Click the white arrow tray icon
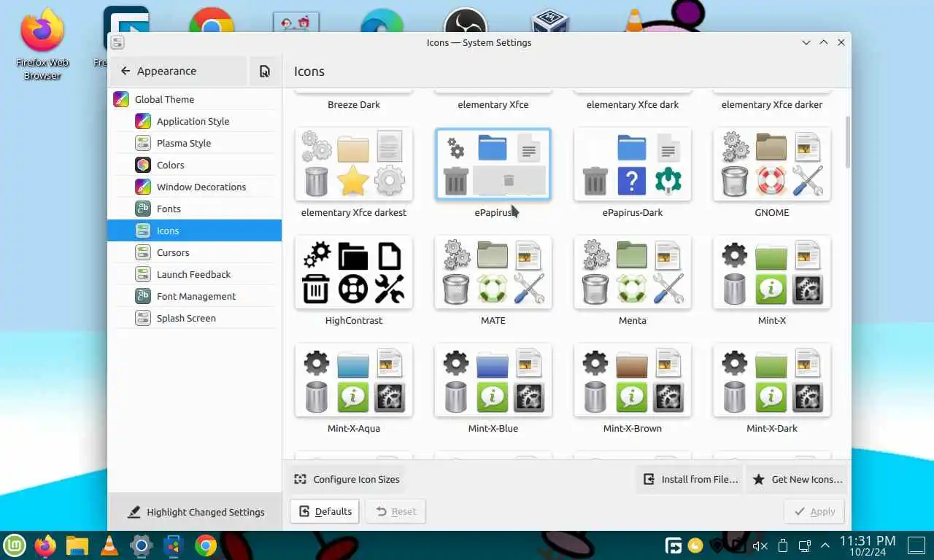Viewport: 934px width, 560px height. 674,545
